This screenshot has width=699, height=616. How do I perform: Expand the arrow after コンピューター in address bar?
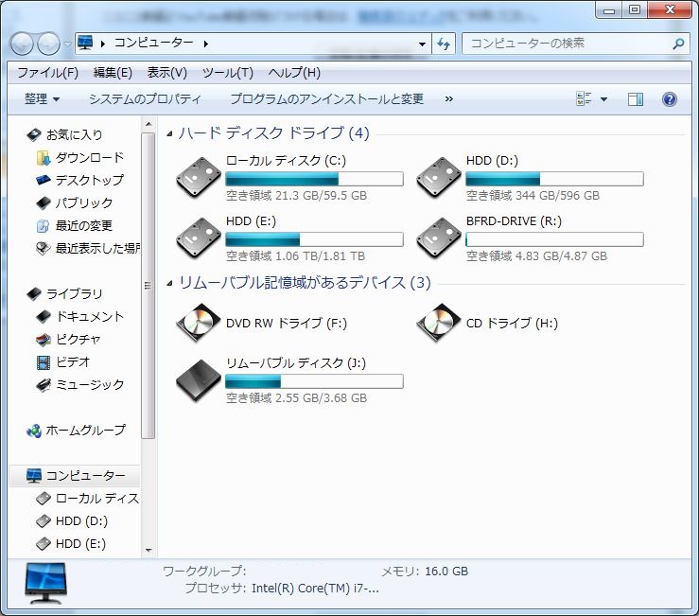206,44
